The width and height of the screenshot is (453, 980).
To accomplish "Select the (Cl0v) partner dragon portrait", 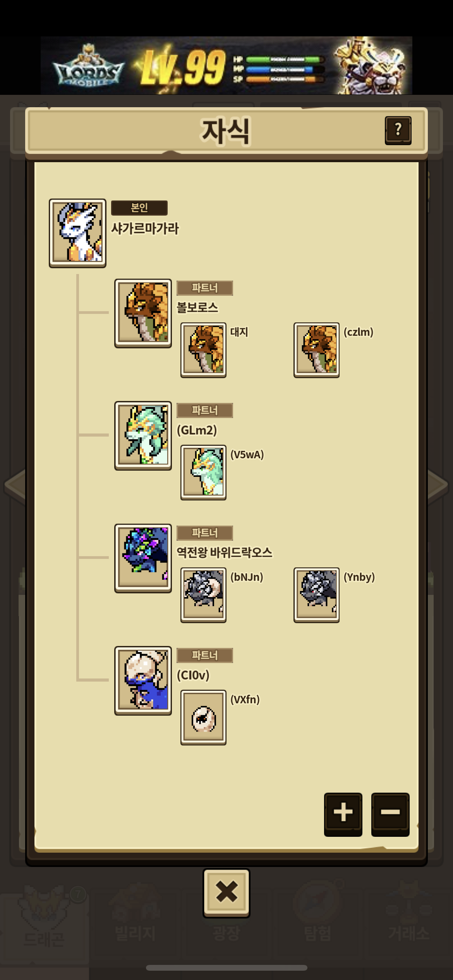I will [x=143, y=680].
